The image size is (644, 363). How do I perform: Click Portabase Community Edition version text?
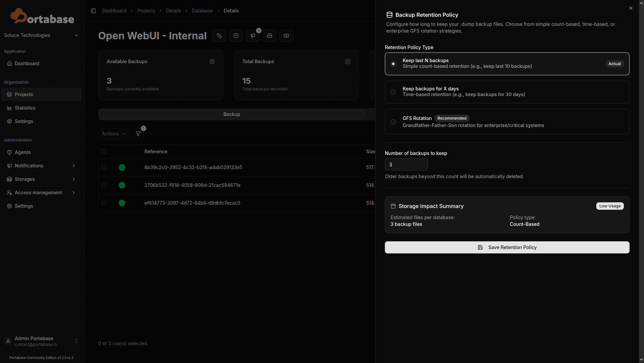coord(41,358)
